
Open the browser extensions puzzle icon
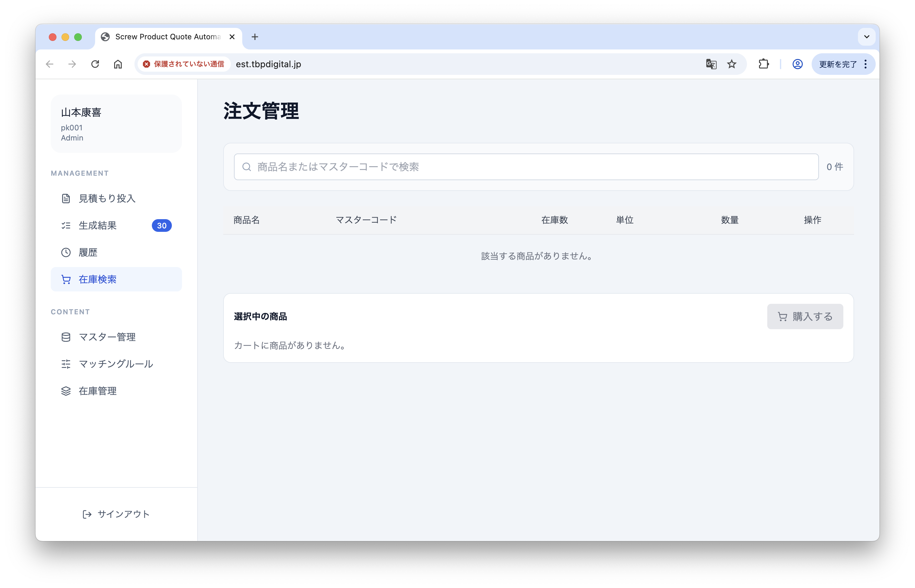pos(763,64)
